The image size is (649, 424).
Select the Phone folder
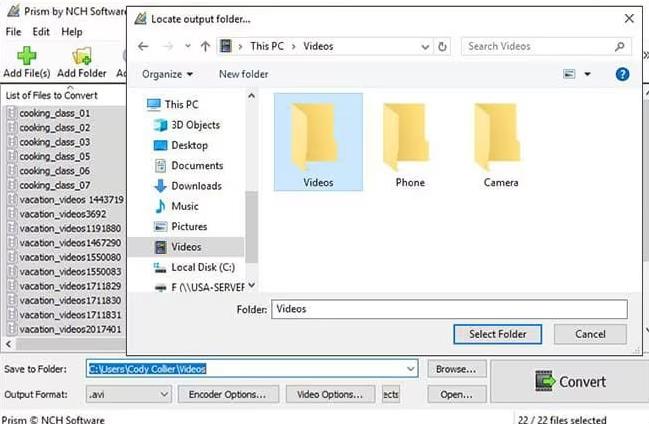tap(410, 145)
